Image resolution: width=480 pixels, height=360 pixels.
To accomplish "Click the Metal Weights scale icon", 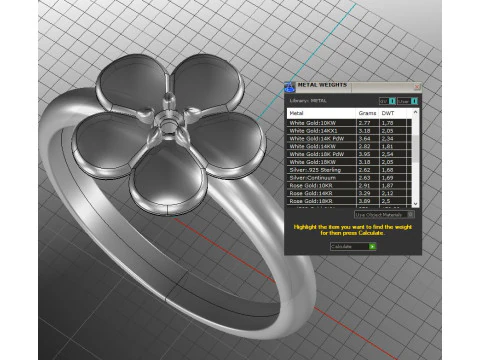I will point(290,87).
